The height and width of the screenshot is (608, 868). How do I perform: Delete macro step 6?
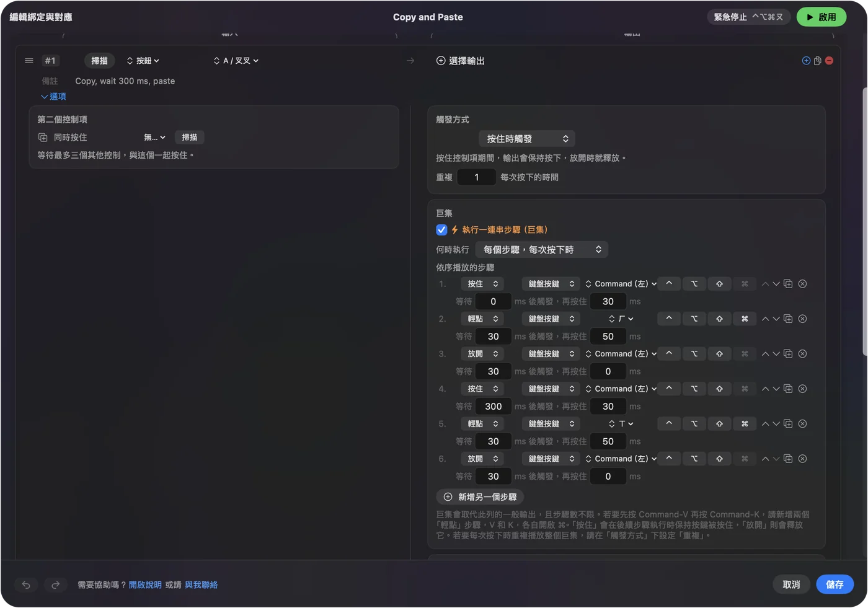(x=802, y=459)
